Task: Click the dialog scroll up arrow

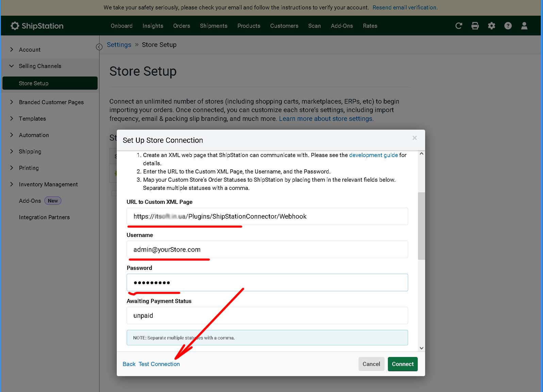Action: tap(422, 154)
